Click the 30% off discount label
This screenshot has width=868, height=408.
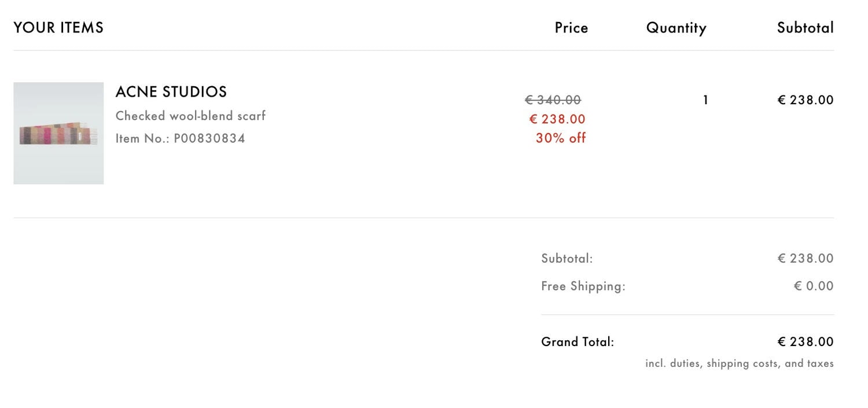[x=561, y=138]
